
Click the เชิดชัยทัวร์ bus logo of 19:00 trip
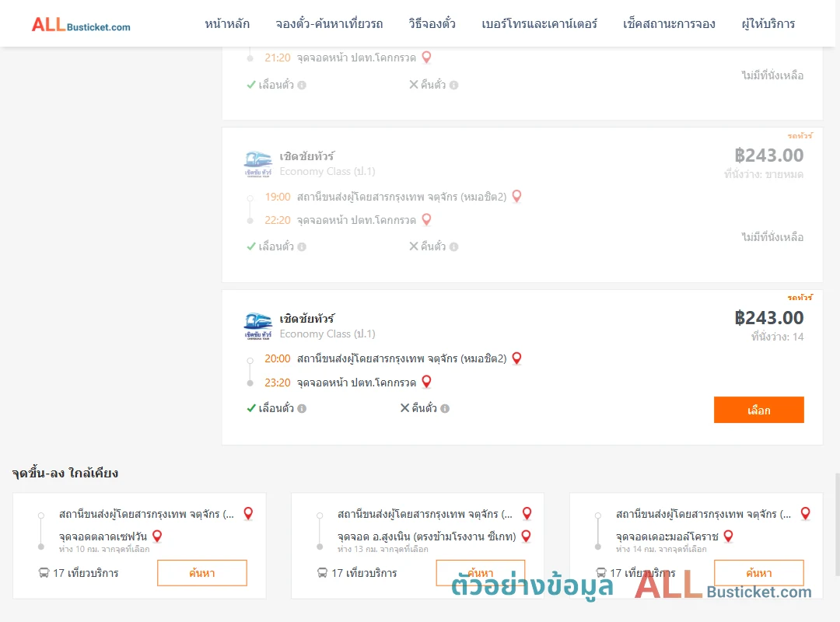[257, 164]
